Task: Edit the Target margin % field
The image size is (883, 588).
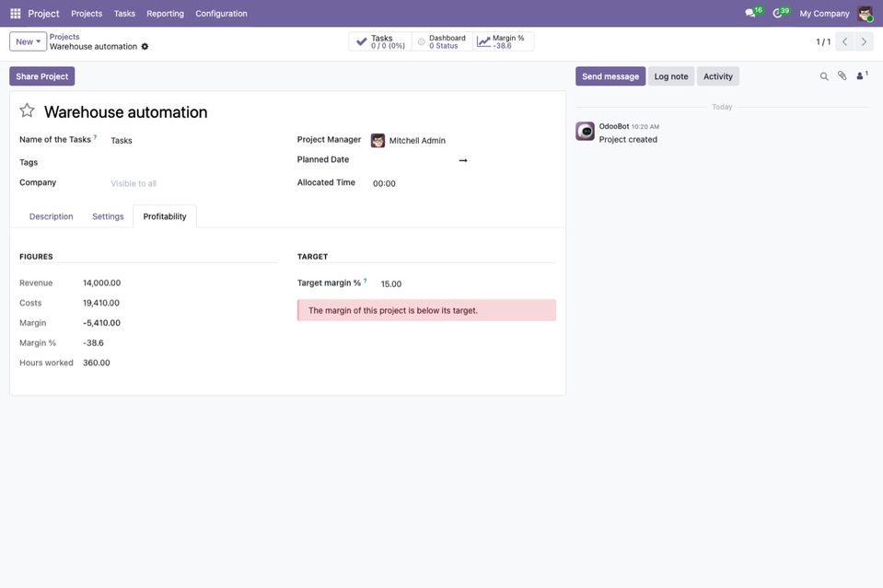Action: pyautogui.click(x=467, y=284)
